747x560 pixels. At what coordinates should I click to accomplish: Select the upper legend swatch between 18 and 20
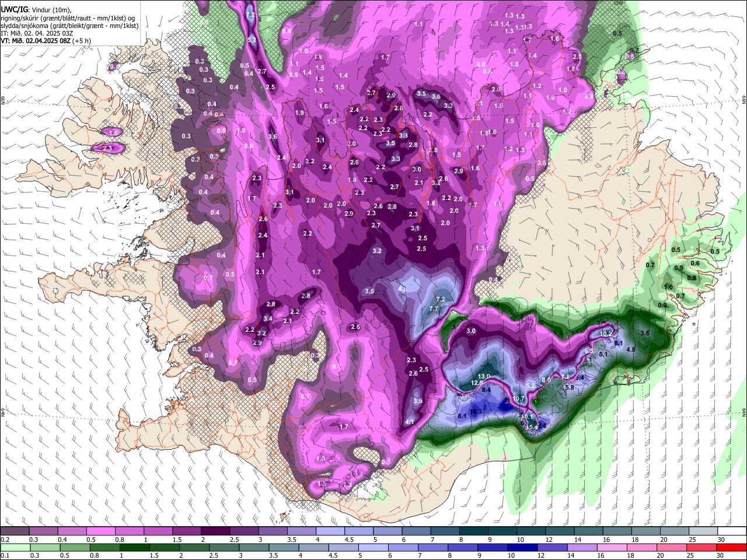pos(645,531)
